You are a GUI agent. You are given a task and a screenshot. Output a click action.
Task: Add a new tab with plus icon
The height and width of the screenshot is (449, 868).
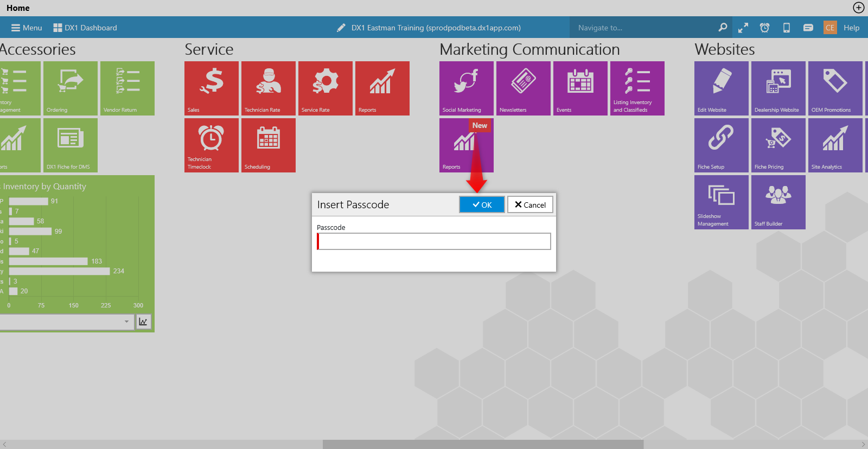click(x=858, y=8)
